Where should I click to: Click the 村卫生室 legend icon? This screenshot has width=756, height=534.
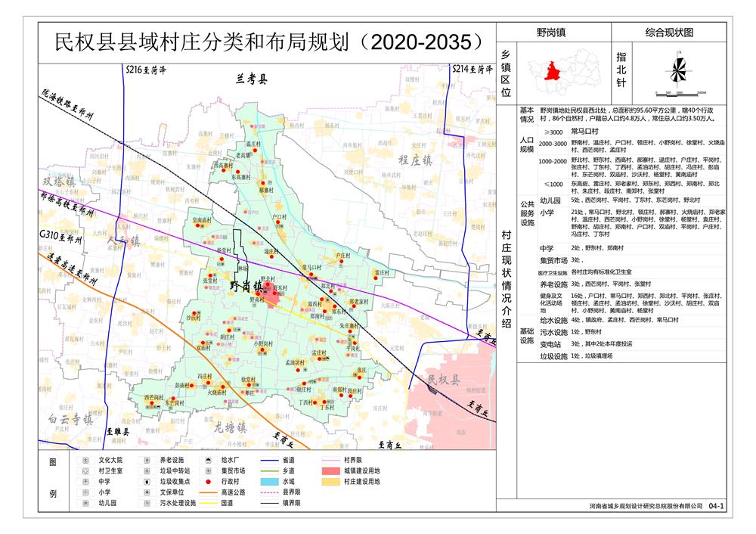click(x=85, y=470)
